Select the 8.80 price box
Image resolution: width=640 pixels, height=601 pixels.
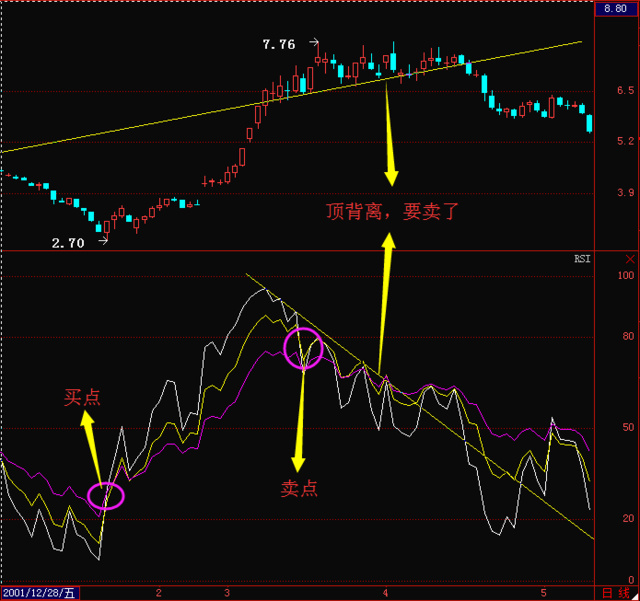616,9
